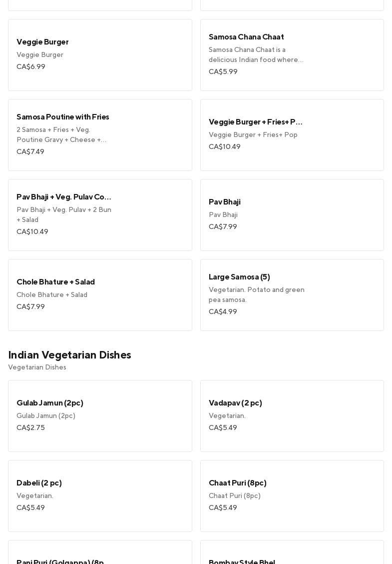Open the Chaat Puri (8pc) item
The image size is (392, 564).
(x=292, y=496)
